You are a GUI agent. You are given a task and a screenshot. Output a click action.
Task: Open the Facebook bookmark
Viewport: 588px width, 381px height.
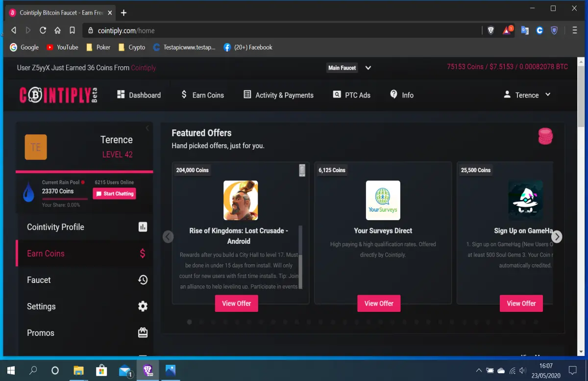[x=248, y=48]
